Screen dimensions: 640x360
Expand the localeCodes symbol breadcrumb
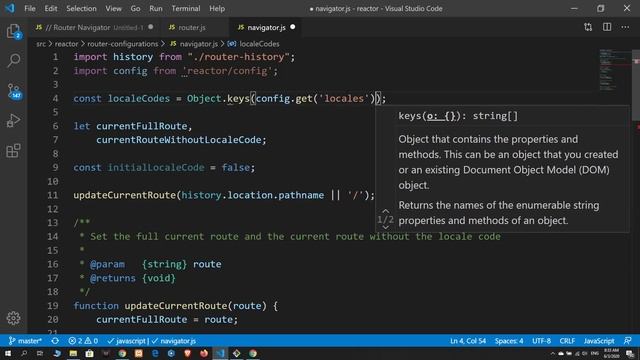click(253, 44)
